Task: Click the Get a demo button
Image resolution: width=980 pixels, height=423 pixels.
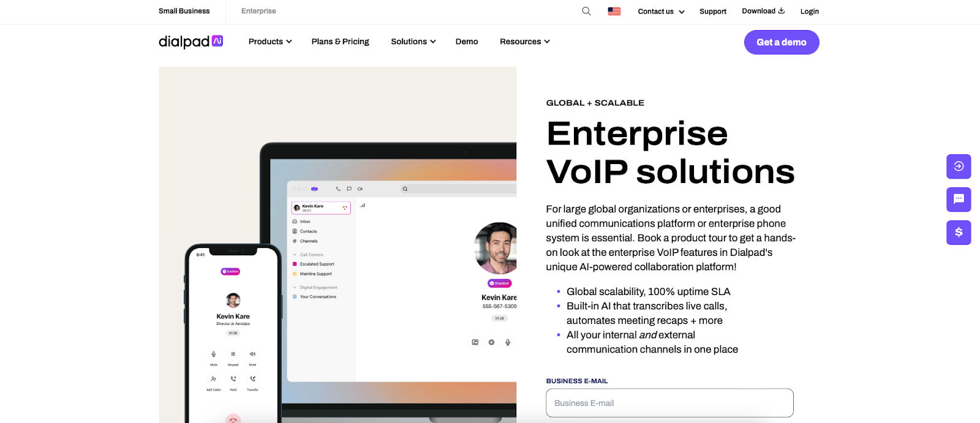Action: point(781,42)
